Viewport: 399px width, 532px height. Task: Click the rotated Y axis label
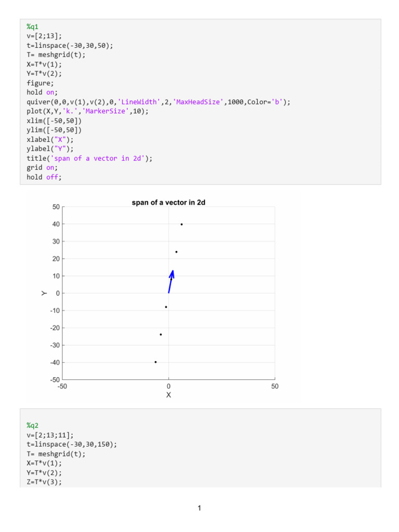44,293
